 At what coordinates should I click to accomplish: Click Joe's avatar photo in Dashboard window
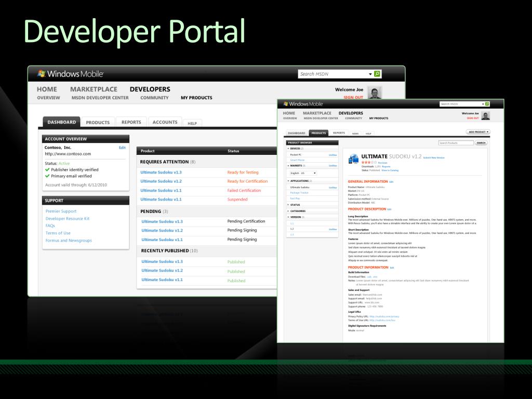tap(375, 92)
